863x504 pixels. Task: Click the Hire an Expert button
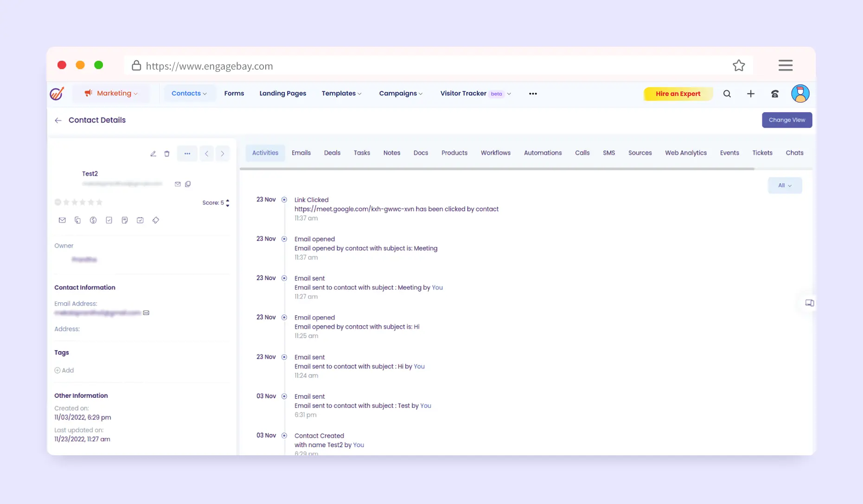point(678,94)
